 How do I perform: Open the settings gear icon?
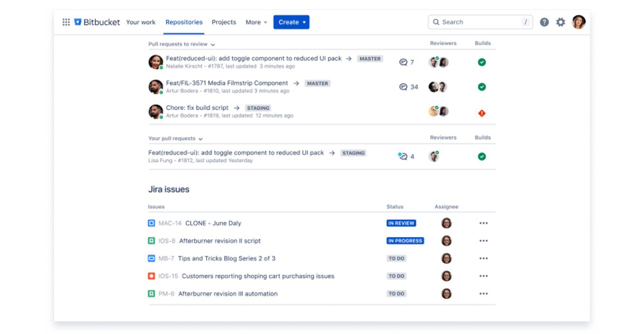(x=561, y=22)
